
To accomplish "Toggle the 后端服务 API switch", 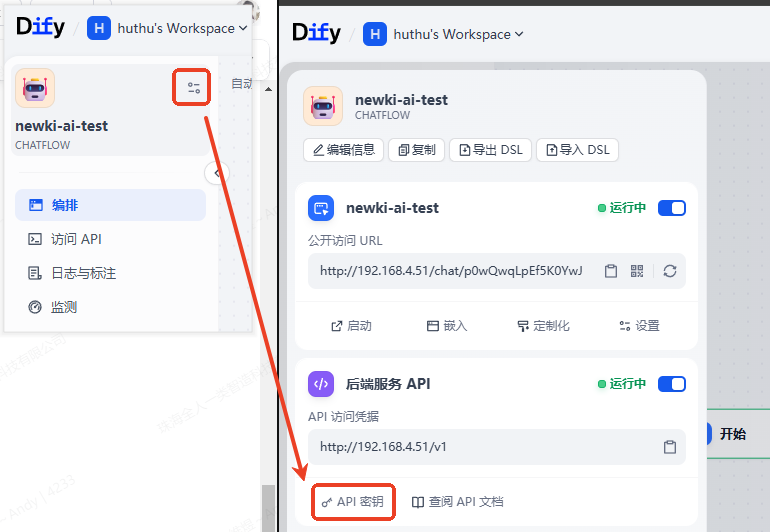I will tap(672, 384).
